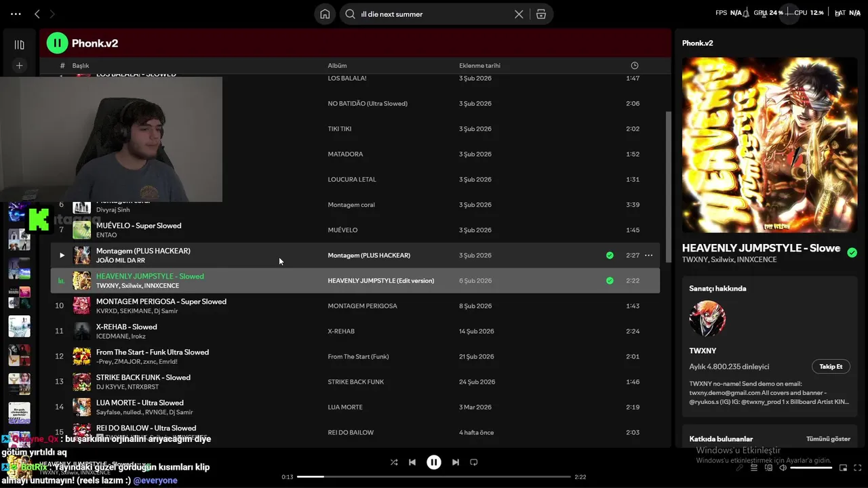Open the mini player icon
The width and height of the screenshot is (868, 488).
coord(844,468)
